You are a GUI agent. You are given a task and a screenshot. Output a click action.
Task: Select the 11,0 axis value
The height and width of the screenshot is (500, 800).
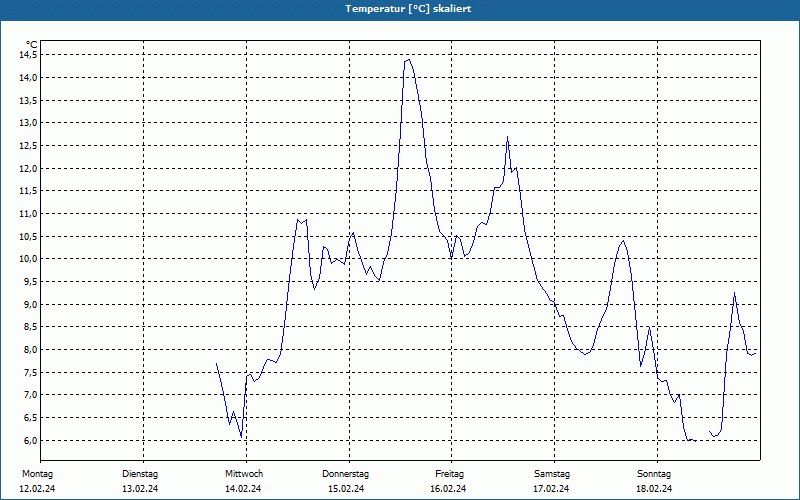coord(28,213)
